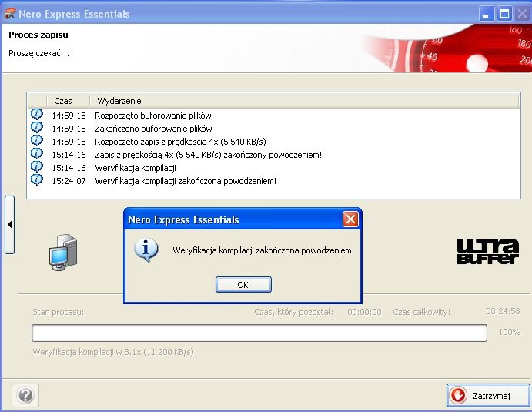
Task: Click the Nero flame icon in the title bar
Action: 10,14
